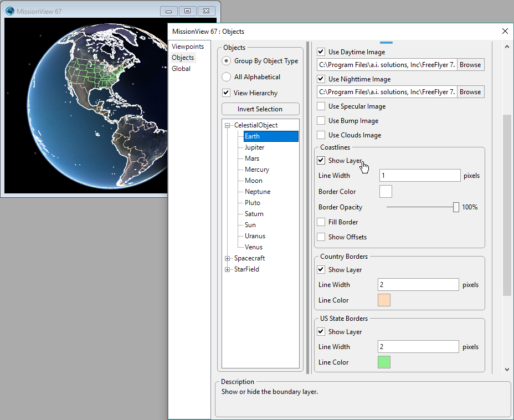Open the Global page
The width and height of the screenshot is (514, 420).
(x=181, y=69)
